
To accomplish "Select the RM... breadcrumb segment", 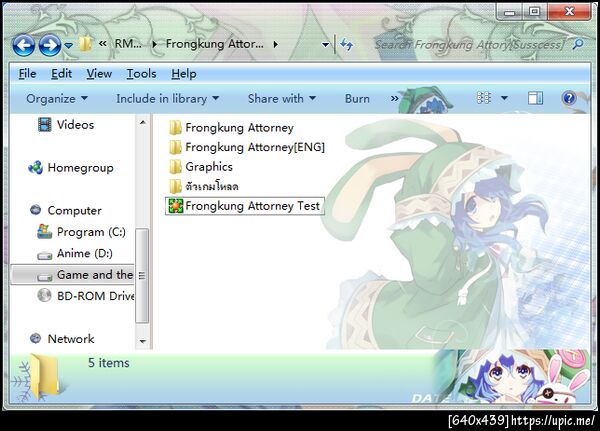I will click(128, 44).
